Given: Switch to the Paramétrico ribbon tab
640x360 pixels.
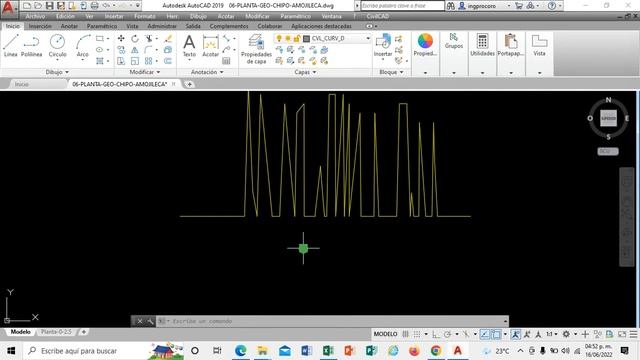Looking at the screenshot, I should pos(102,26).
